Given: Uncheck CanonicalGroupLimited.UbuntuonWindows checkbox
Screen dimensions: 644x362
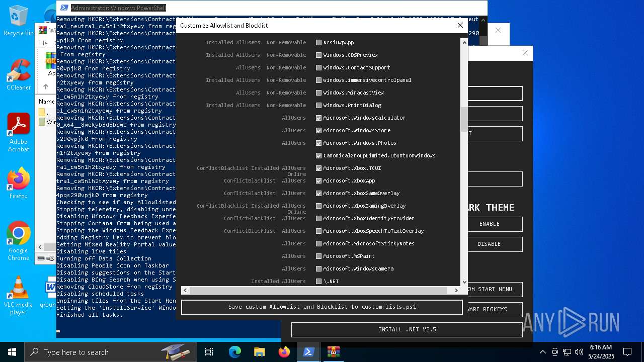Looking at the screenshot, I should coord(318,155).
